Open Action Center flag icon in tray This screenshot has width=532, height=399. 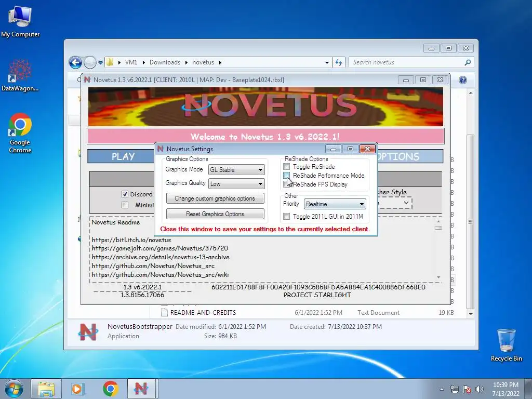(467, 389)
